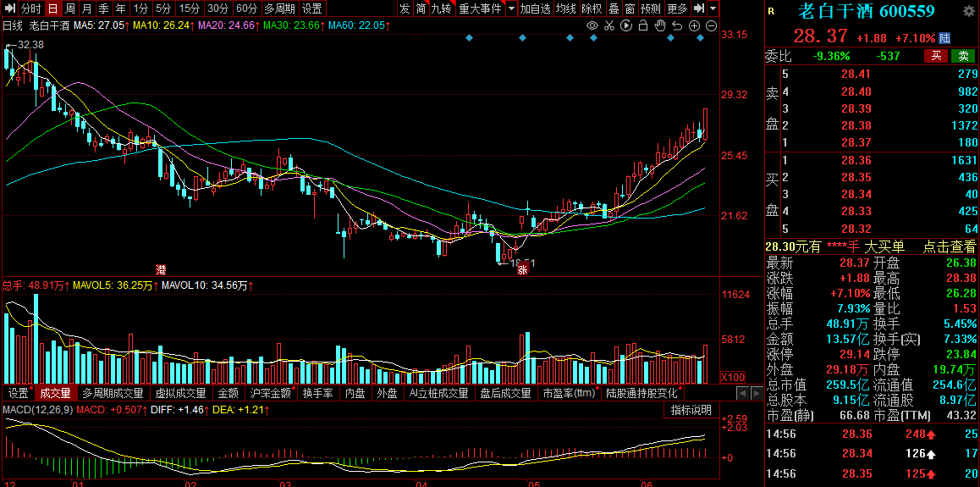This screenshot has width=980, height=487.
Task: Toggle 均线 moving averages
Action: point(567,8)
